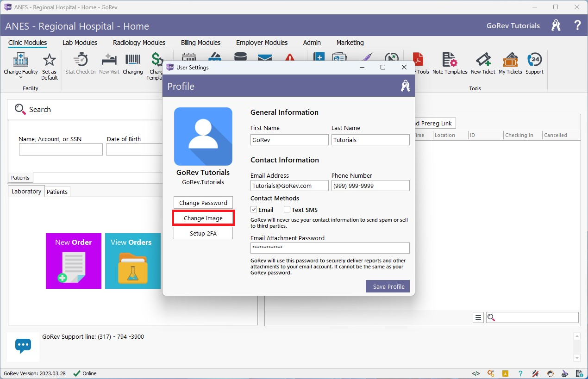
Task: Click the profile avatar image
Action: point(203,137)
